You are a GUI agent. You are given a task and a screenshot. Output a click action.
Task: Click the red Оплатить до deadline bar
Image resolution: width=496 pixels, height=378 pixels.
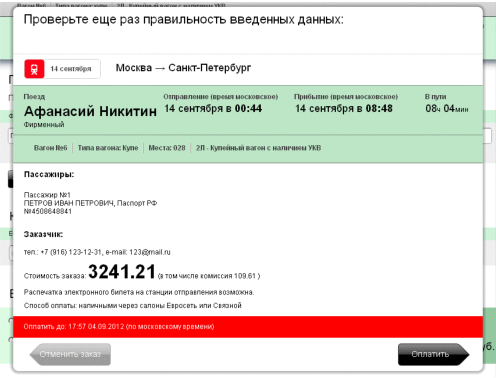point(248,327)
